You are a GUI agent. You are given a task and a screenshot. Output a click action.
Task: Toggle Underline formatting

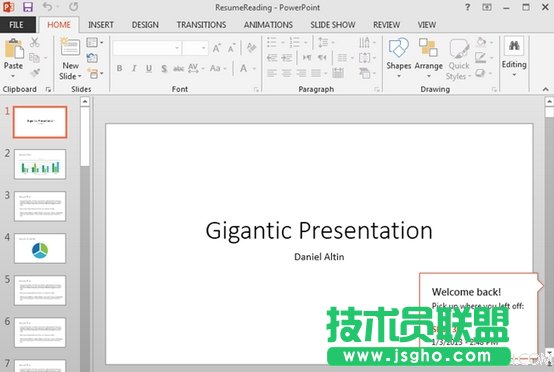[149, 68]
